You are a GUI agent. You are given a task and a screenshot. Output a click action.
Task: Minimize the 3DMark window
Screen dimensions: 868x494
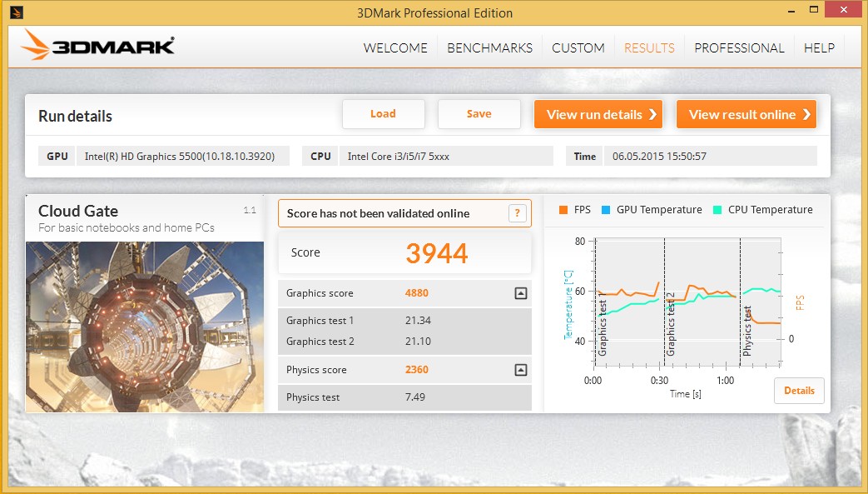[x=792, y=10]
